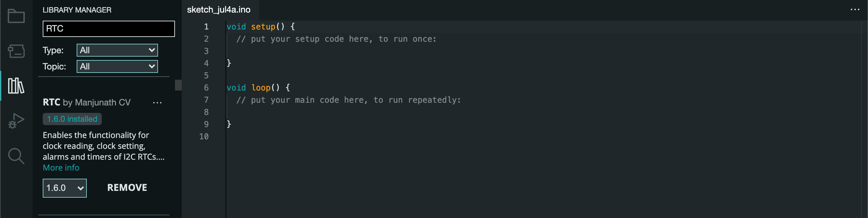Open the Topic filter dropdown
This screenshot has width=868, height=218.
[x=117, y=66]
